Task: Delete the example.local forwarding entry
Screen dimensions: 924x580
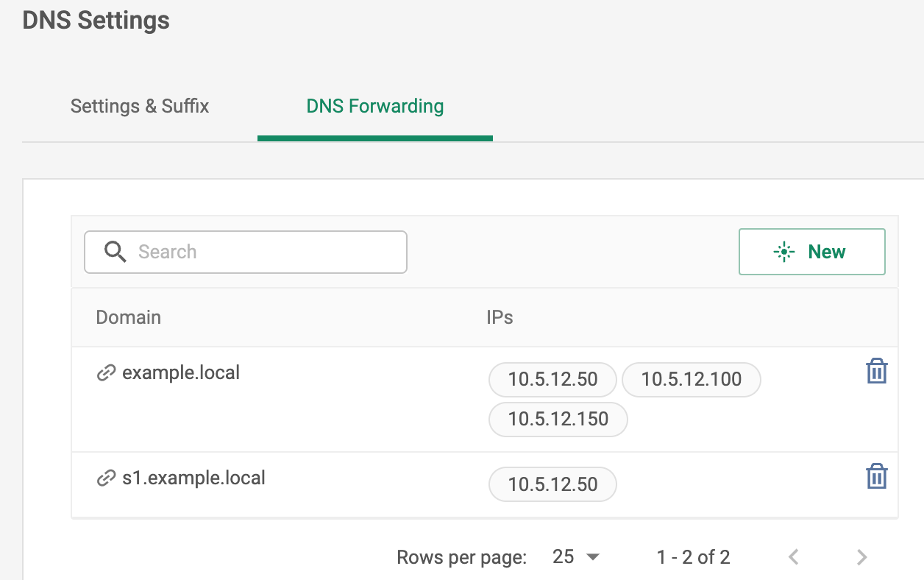Action: tap(876, 372)
